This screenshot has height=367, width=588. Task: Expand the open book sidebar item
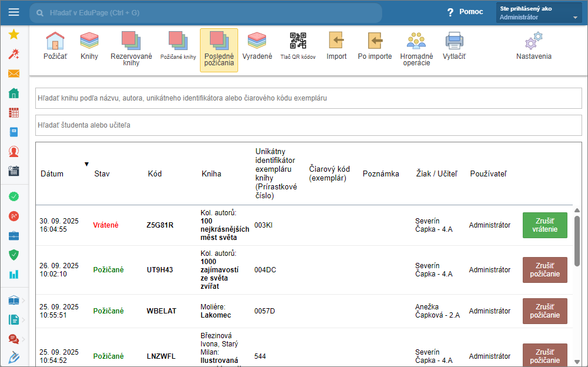14,301
